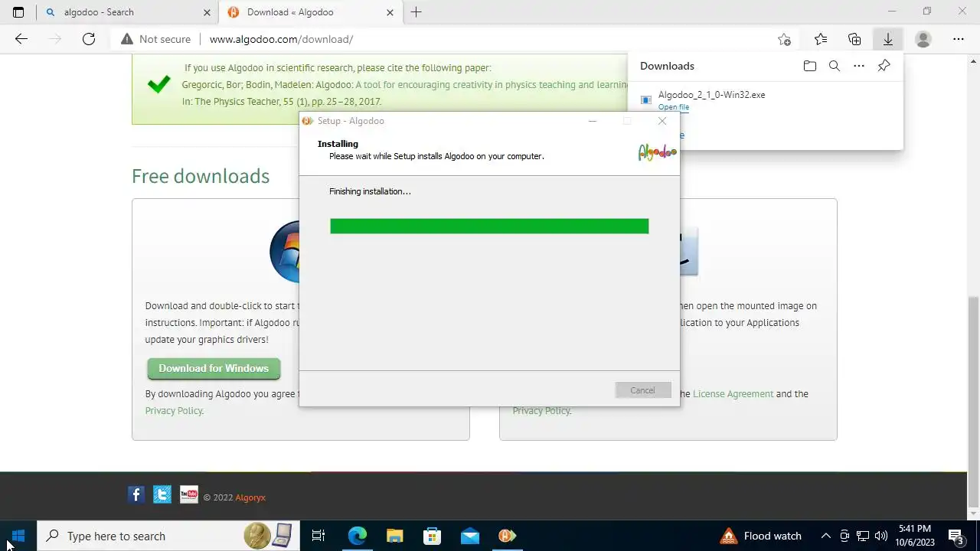Viewport: 980px width, 551px height.
Task: Open Flood watch weather widget
Action: (761, 536)
